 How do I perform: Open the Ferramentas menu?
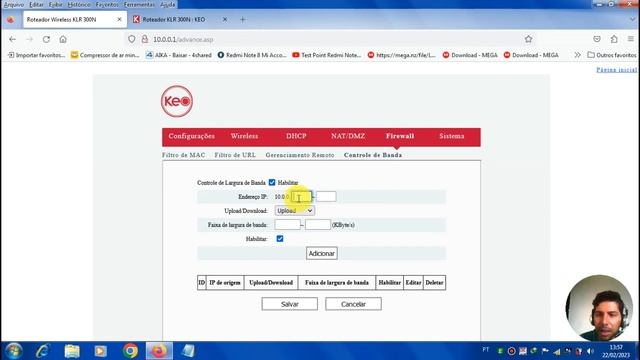point(139,4)
